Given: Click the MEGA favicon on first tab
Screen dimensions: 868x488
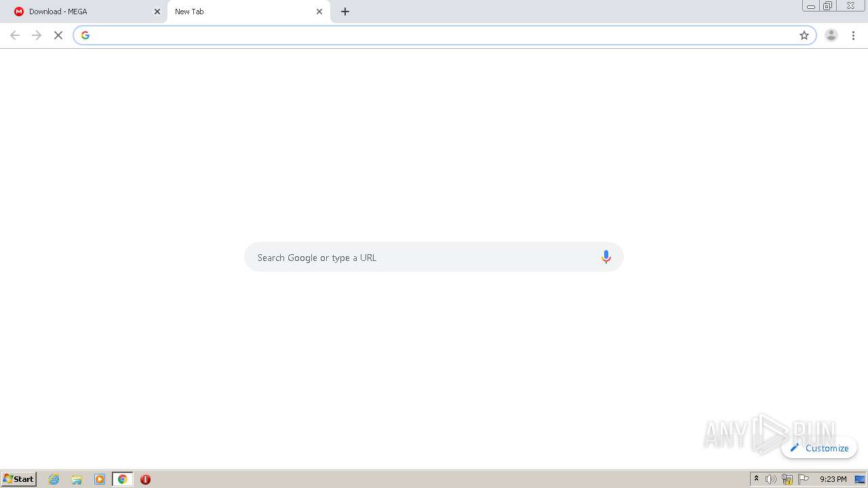Looking at the screenshot, I should pyautogui.click(x=19, y=12).
